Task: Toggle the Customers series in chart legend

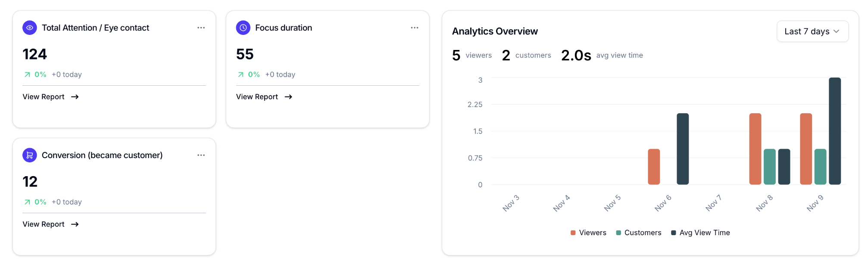Action: click(x=639, y=233)
